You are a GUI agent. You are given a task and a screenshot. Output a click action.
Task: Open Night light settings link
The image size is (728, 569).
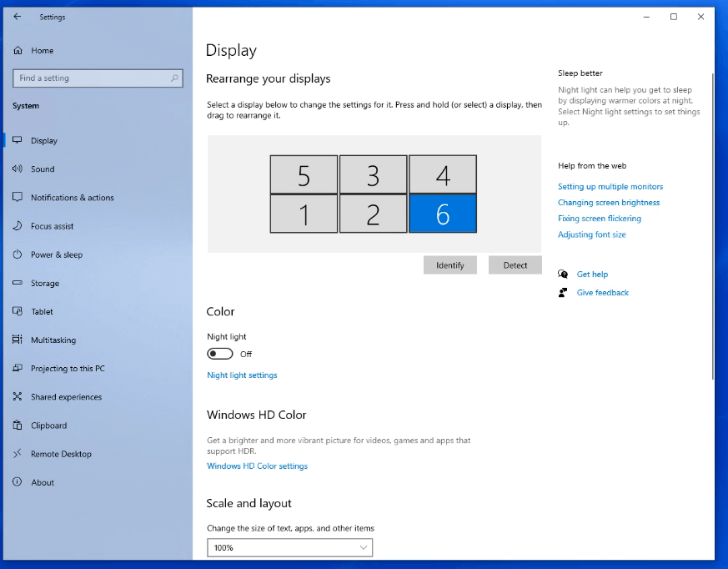click(x=242, y=375)
